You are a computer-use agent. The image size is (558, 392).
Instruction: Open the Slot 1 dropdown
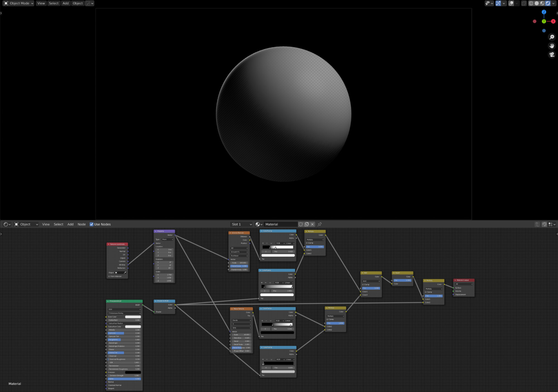[x=241, y=224]
